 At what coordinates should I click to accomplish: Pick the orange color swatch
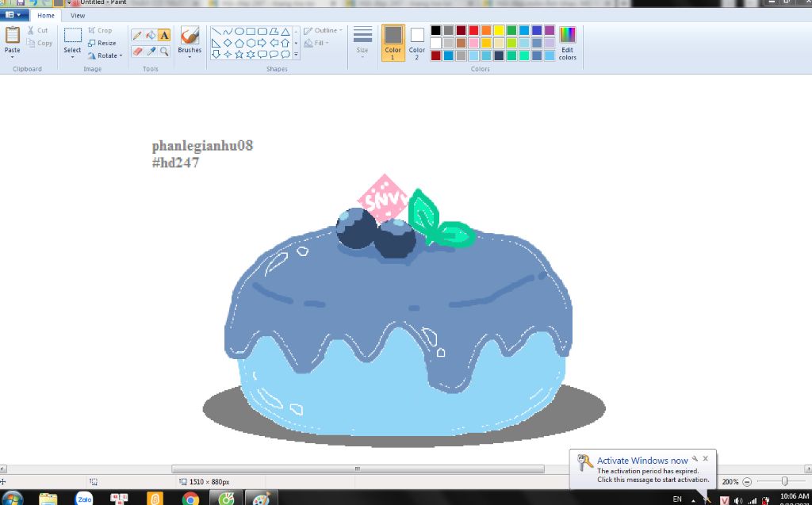(x=486, y=30)
